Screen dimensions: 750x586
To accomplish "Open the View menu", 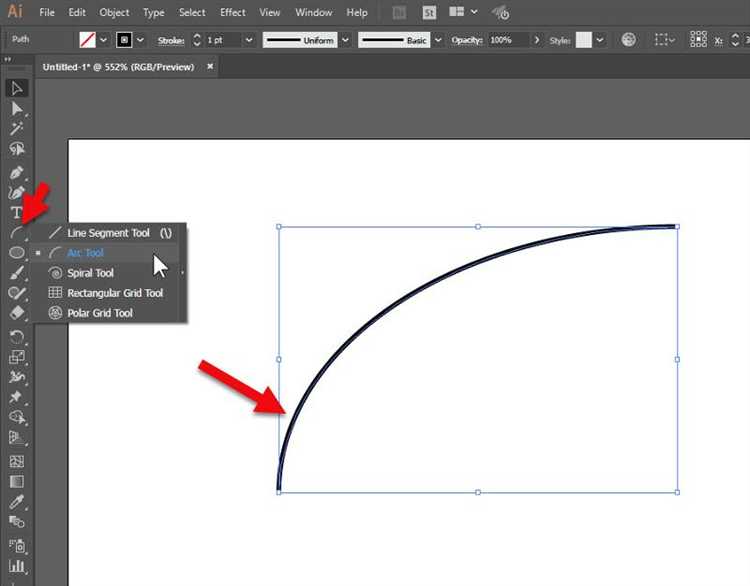I will pos(270,12).
